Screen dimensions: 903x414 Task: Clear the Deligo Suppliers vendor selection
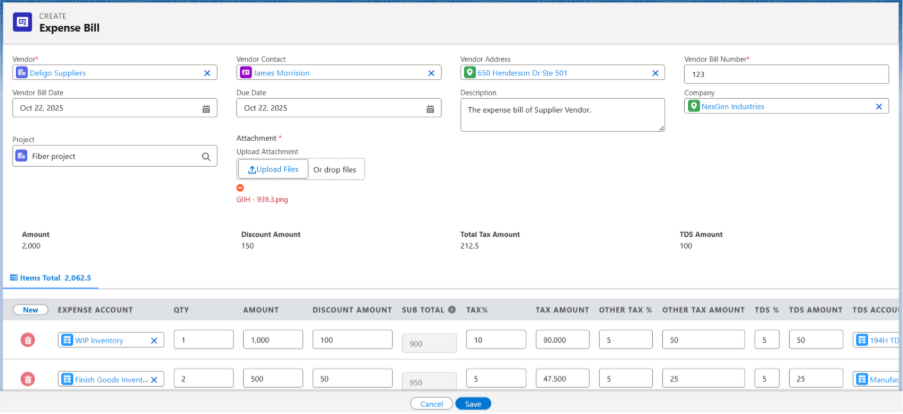(x=207, y=73)
